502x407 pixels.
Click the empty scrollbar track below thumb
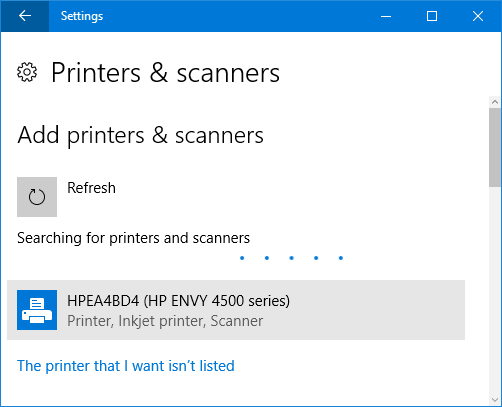click(495, 290)
